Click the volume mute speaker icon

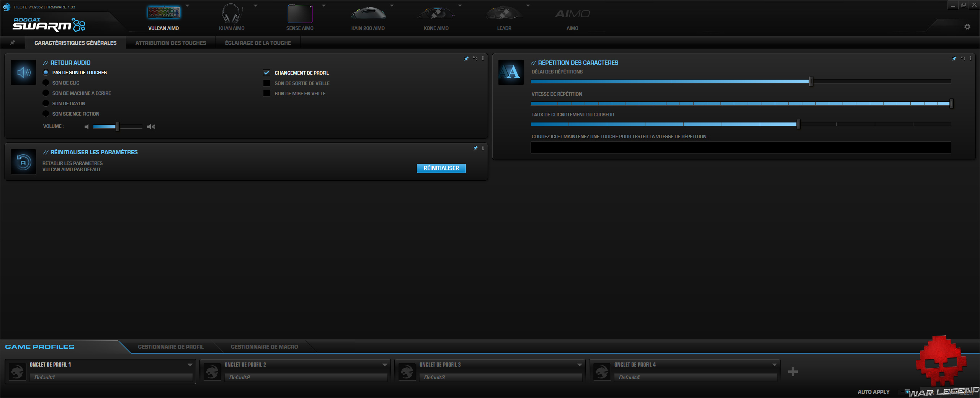(x=87, y=127)
